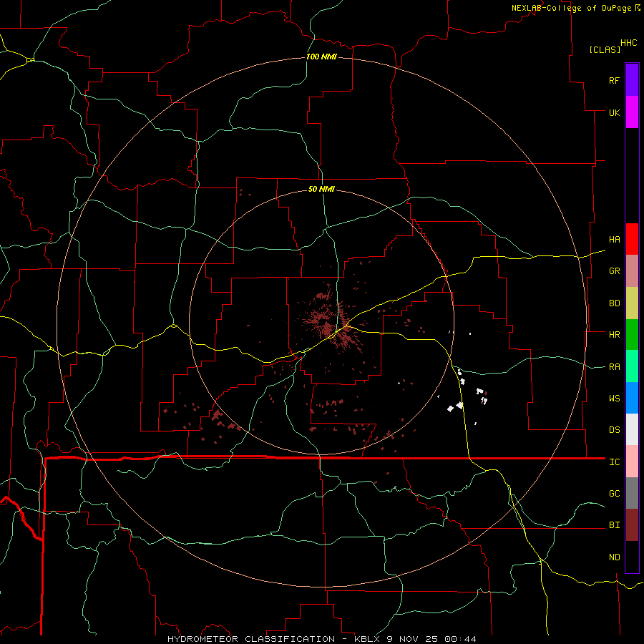Image resolution: width=644 pixels, height=644 pixels.
Task: Click the HA legend label
Action: click(614, 240)
